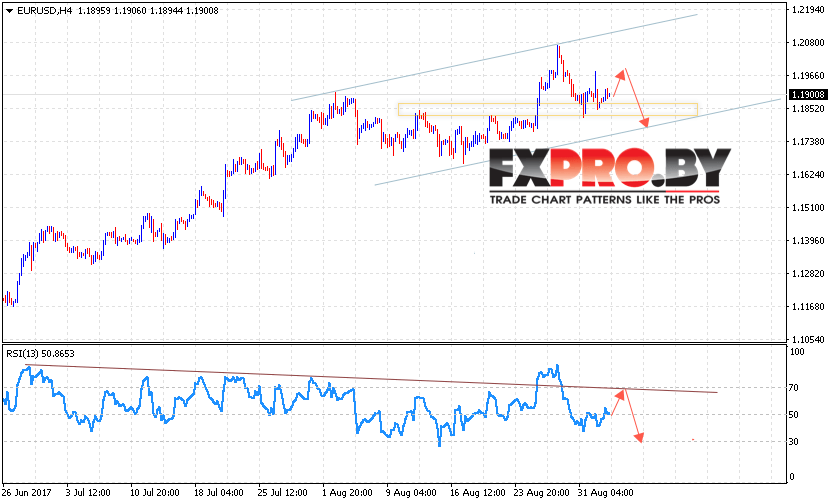The height and width of the screenshot is (504, 829).
Task: Click the header close value 1.19008
Action: (x=202, y=11)
